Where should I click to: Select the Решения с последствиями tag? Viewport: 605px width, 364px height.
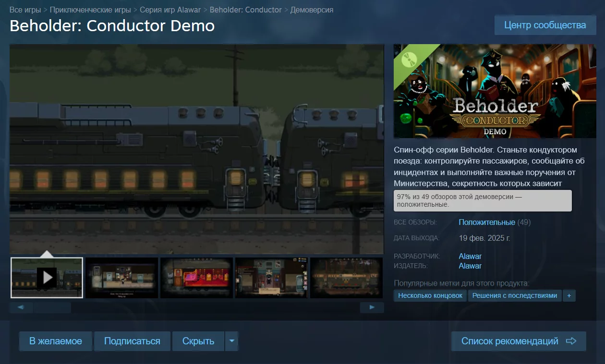tap(515, 295)
